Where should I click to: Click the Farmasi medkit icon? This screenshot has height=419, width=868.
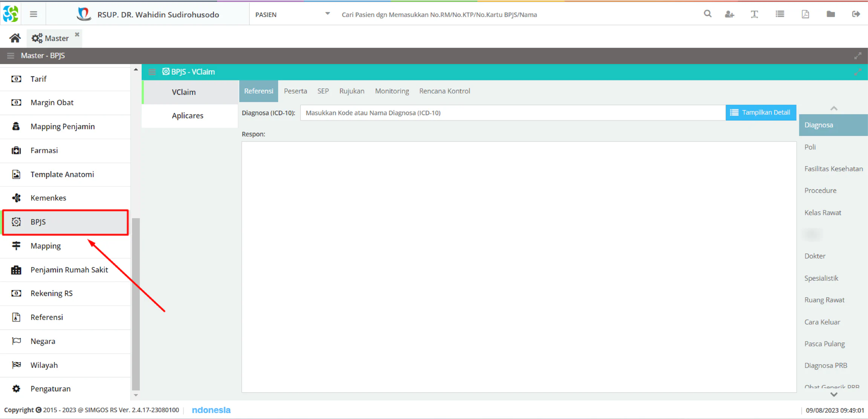click(16, 151)
